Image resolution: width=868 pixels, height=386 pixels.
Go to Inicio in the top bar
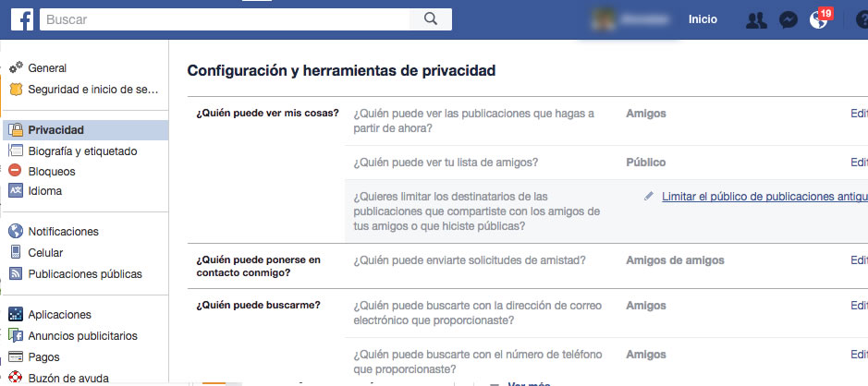(x=703, y=19)
